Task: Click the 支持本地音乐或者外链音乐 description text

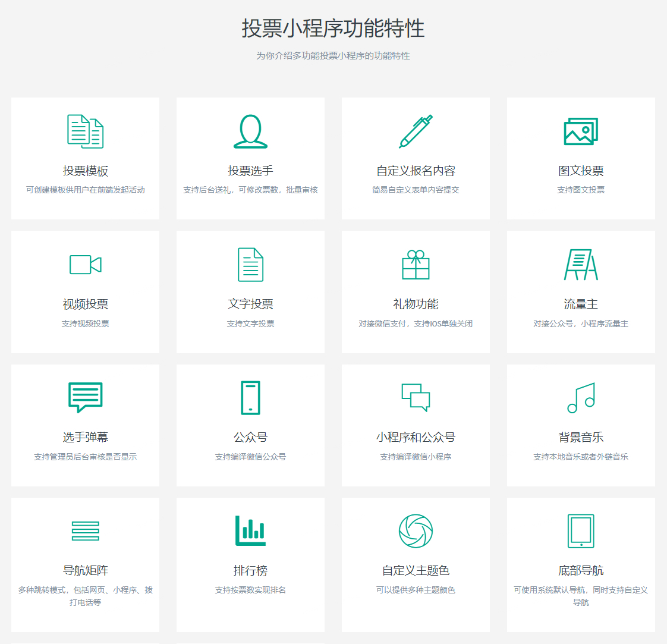Action: [581, 457]
